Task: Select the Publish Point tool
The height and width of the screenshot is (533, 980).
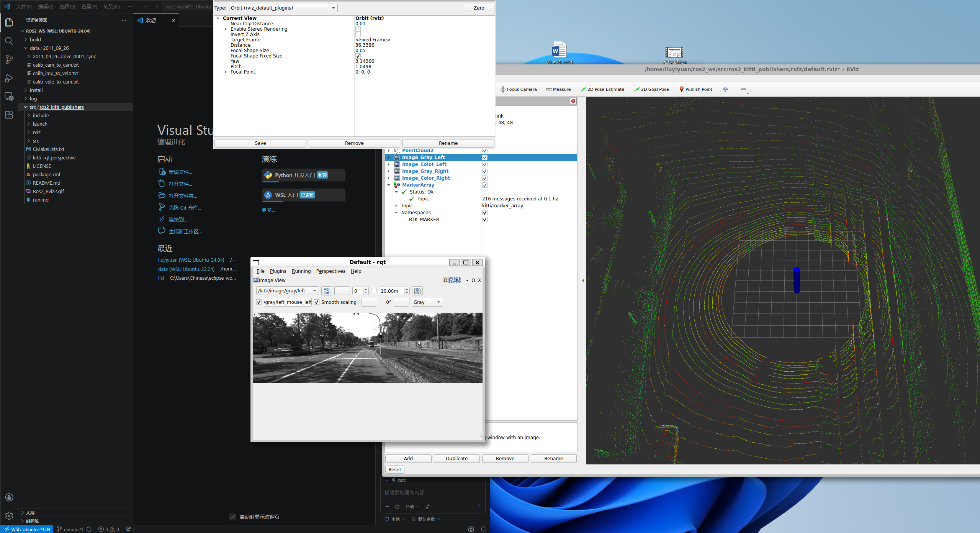Action: pyautogui.click(x=696, y=89)
